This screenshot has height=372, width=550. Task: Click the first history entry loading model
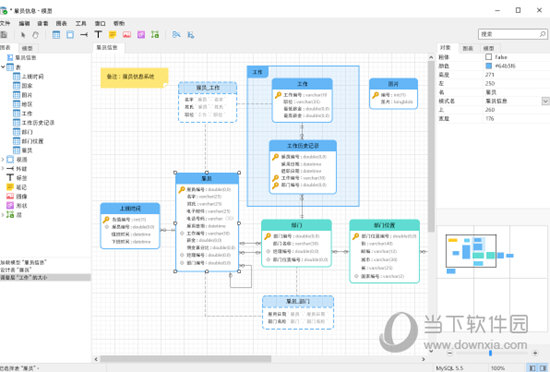pos(45,262)
